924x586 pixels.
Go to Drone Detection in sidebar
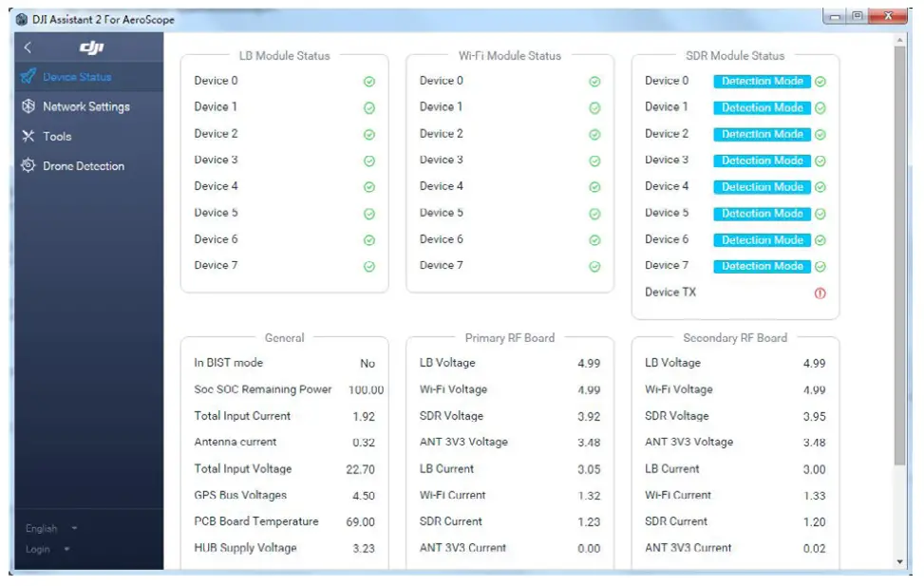89,165
